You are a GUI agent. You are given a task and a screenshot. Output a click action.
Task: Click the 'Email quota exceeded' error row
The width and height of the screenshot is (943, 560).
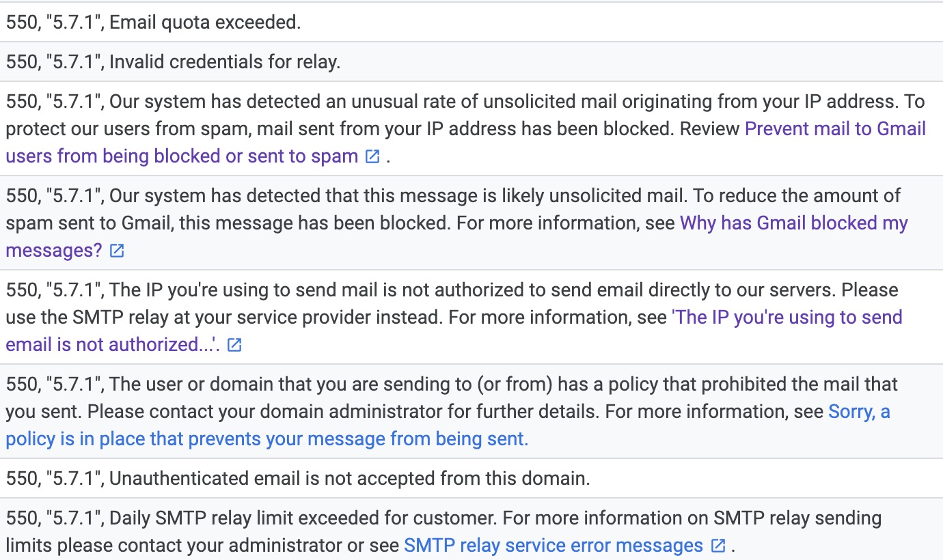click(471, 22)
